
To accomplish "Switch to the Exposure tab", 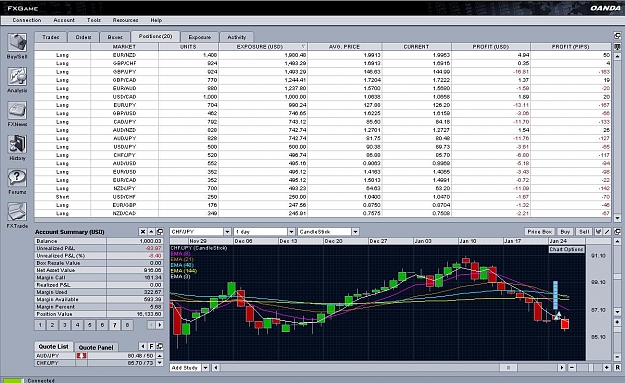I will pos(200,37).
